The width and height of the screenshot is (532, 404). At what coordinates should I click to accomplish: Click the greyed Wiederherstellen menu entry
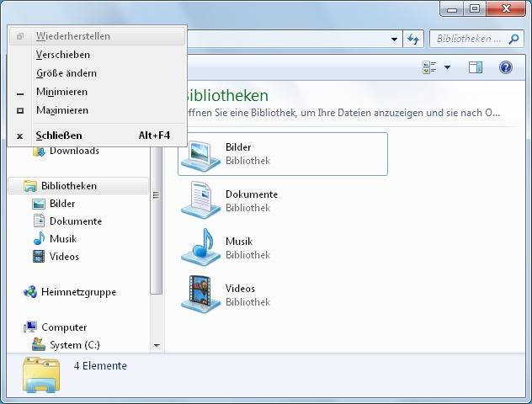pos(97,36)
